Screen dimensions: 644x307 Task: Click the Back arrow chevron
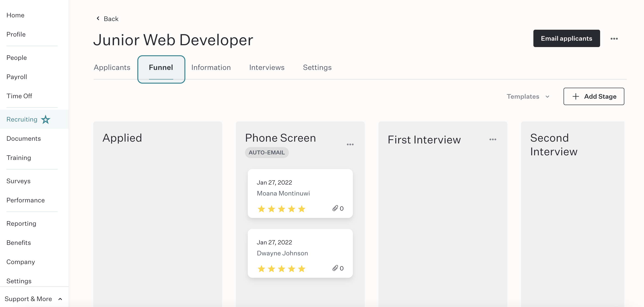point(98,19)
